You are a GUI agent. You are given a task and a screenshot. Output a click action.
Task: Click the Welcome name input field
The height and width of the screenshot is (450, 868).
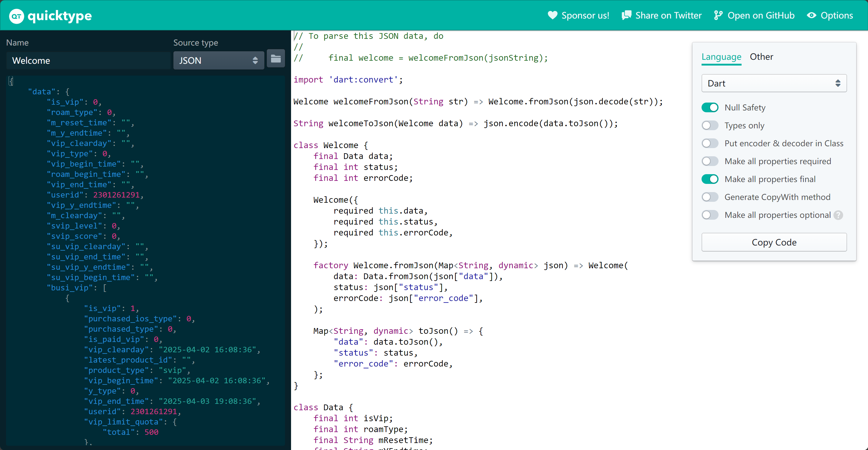pyautogui.click(x=88, y=60)
